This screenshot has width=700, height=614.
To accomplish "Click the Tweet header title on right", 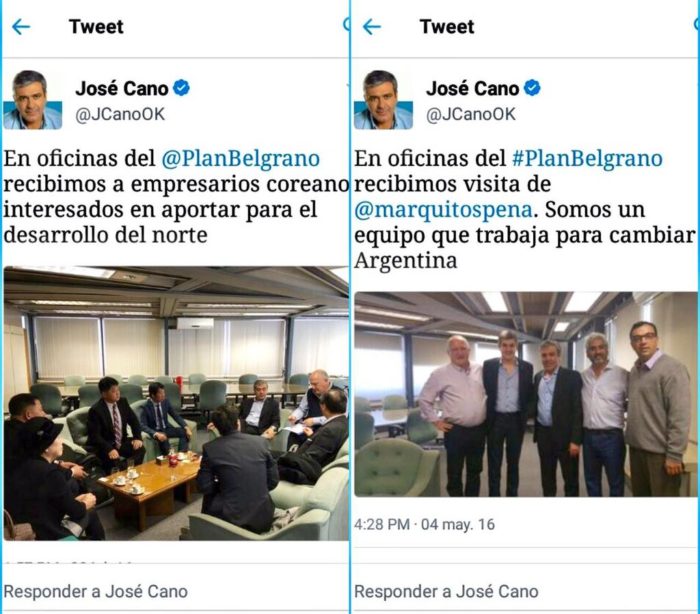I will tap(447, 27).
